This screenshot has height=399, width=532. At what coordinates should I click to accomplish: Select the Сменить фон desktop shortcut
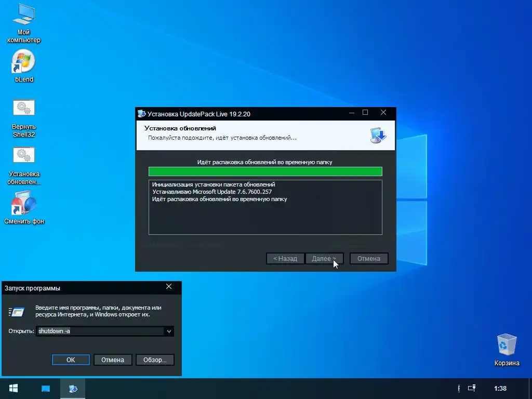(24, 207)
